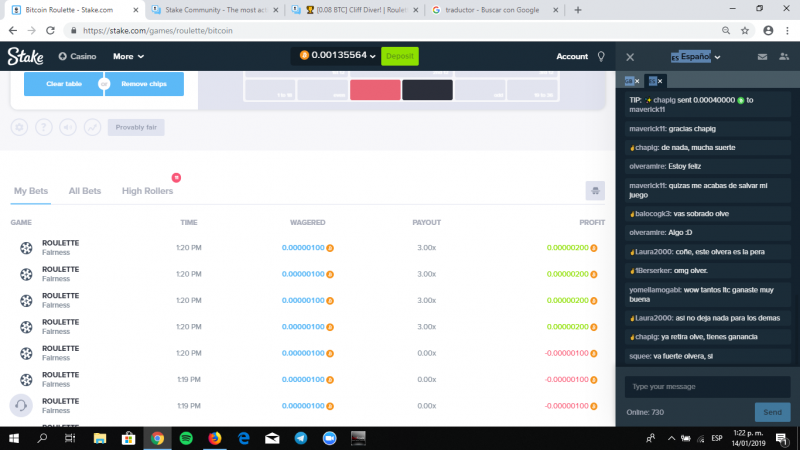Click the WAGERED column header
Viewport: 800px width, 450px height.
(308, 222)
